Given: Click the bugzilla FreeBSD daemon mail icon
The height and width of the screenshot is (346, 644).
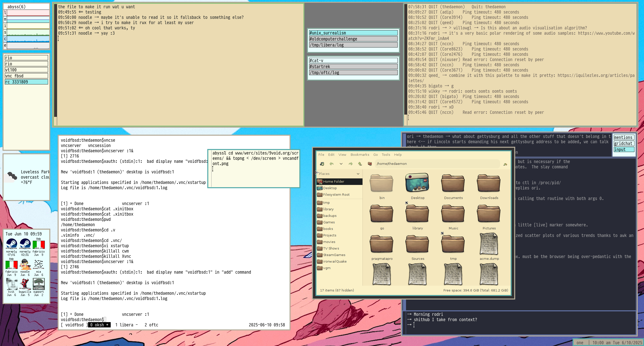Looking at the screenshot, I should point(25,284).
